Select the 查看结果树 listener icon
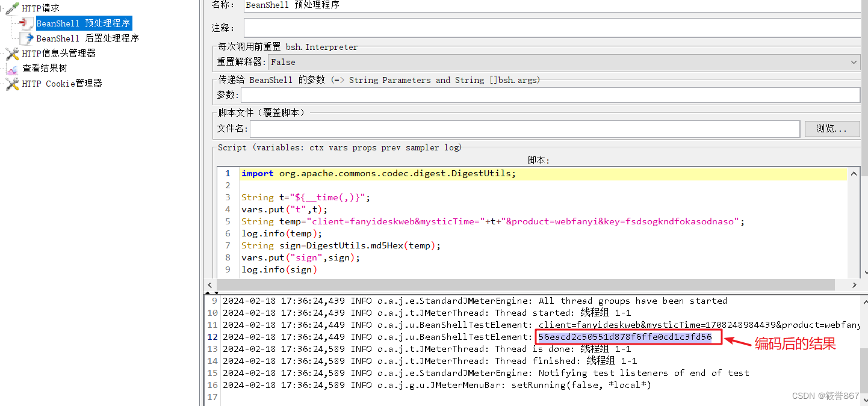868x406 pixels. [12, 68]
